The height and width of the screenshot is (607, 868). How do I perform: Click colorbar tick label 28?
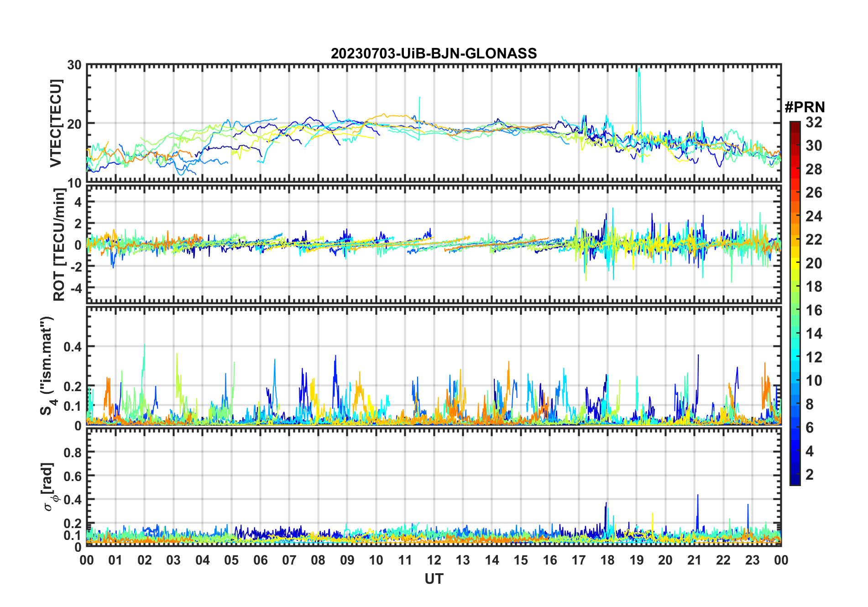(814, 169)
